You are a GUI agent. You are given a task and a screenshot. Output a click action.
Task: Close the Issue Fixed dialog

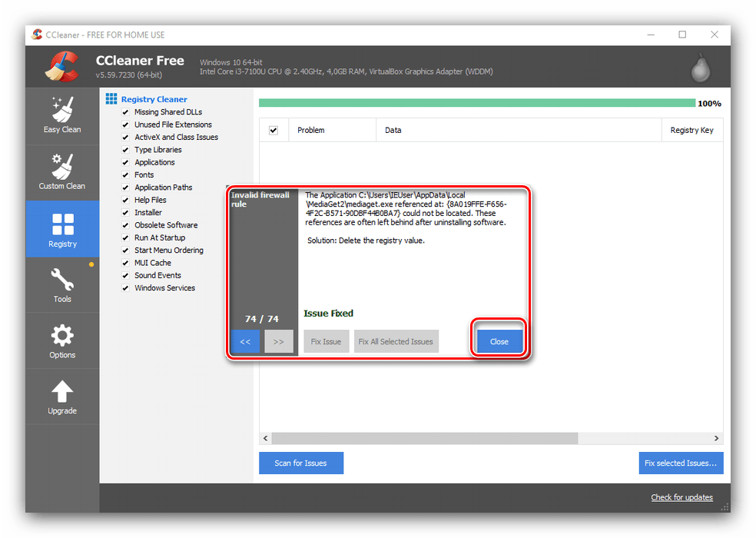pyautogui.click(x=499, y=341)
